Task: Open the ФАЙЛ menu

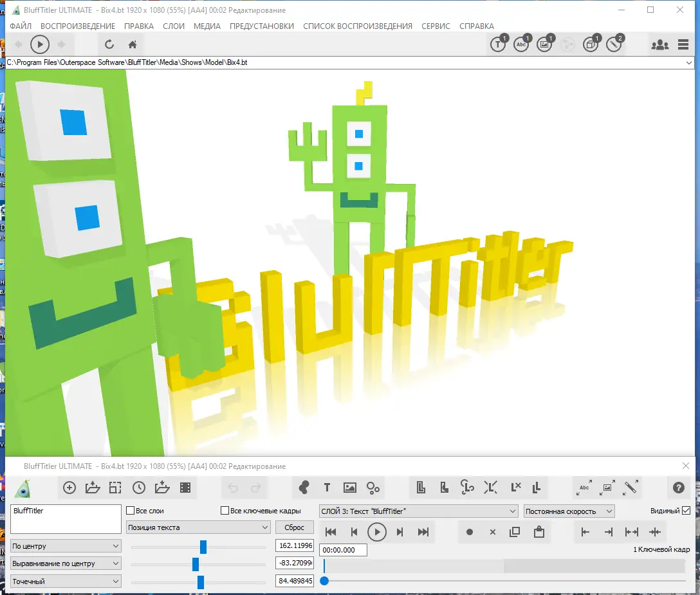Action: (21, 26)
